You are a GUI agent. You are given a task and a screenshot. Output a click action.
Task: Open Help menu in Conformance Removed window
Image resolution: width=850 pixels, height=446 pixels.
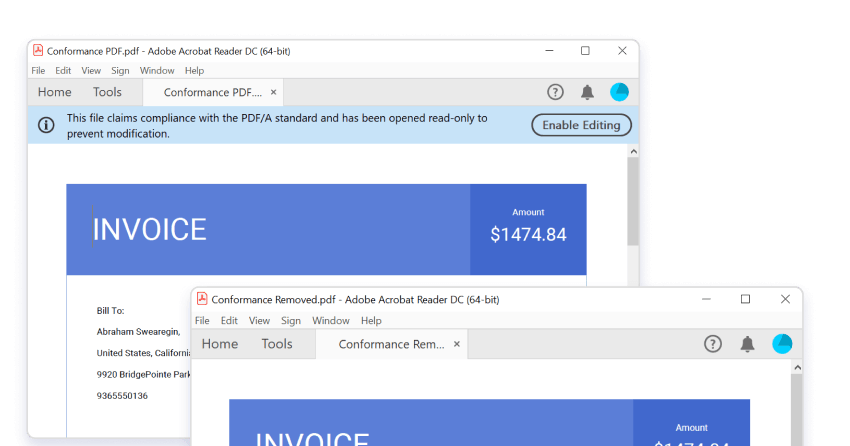click(x=371, y=321)
